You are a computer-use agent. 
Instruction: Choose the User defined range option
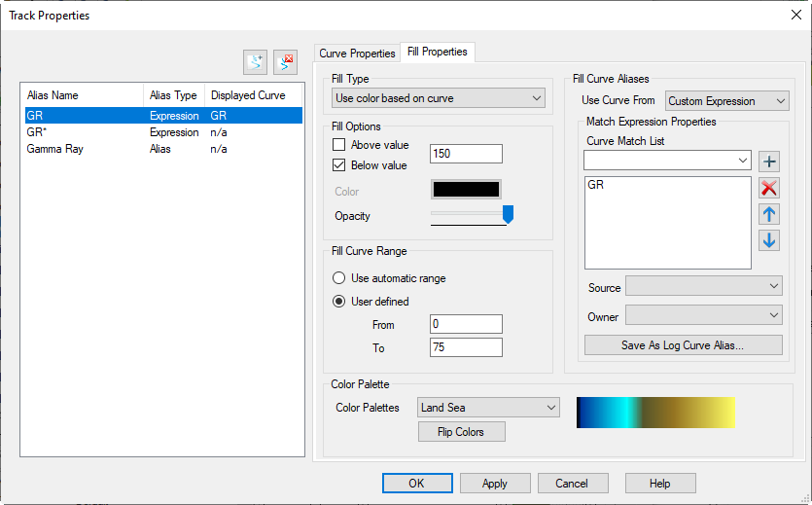pyautogui.click(x=339, y=302)
